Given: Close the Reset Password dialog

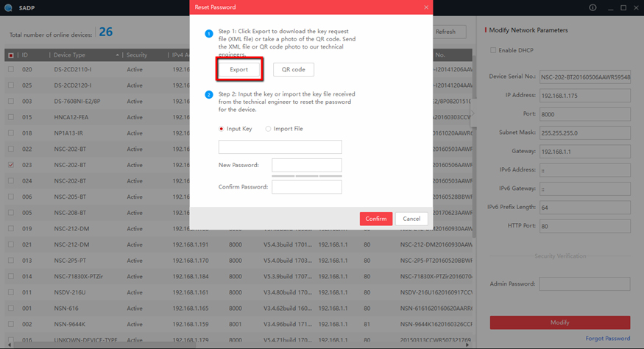Looking at the screenshot, I should tap(426, 7).
